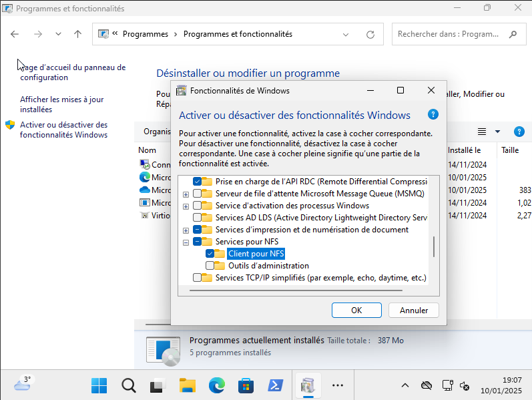This screenshot has height=400, width=532.
Task: Toggle Prise en charge de l'API RDC checkbox
Action: (x=197, y=182)
